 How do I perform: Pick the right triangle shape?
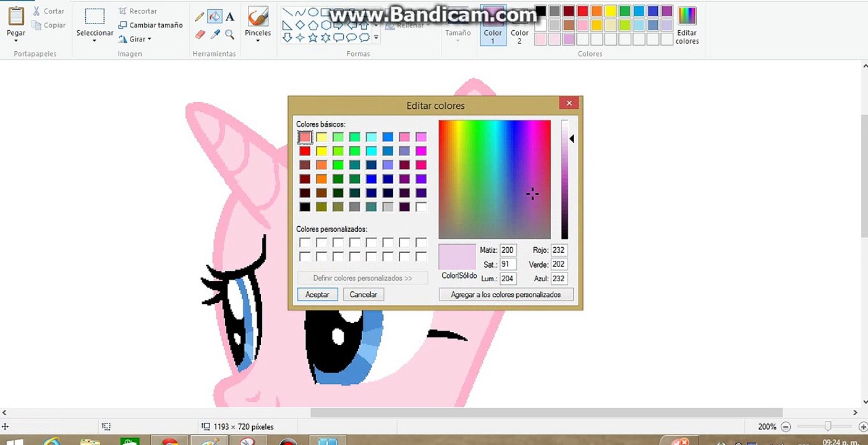[287, 25]
